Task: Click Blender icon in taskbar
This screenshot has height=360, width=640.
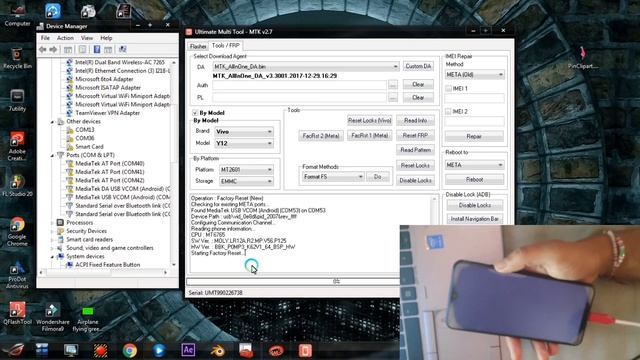Action: [x=218, y=350]
